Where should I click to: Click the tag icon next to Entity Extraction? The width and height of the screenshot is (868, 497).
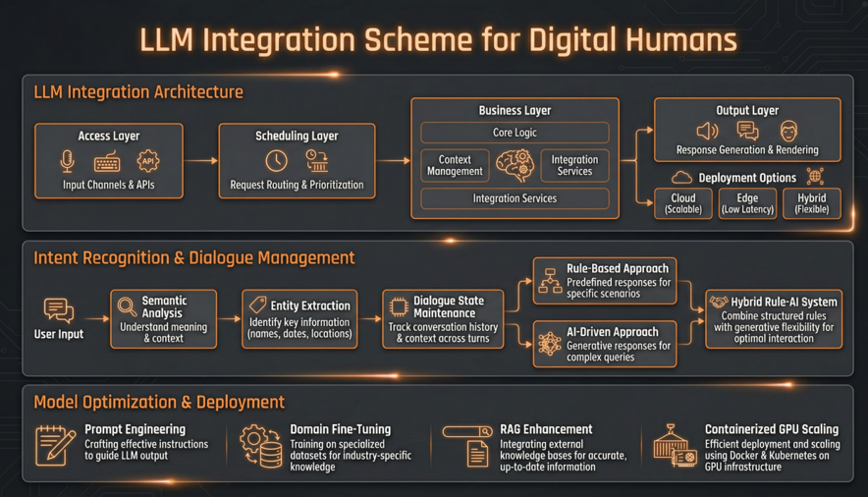point(257,305)
